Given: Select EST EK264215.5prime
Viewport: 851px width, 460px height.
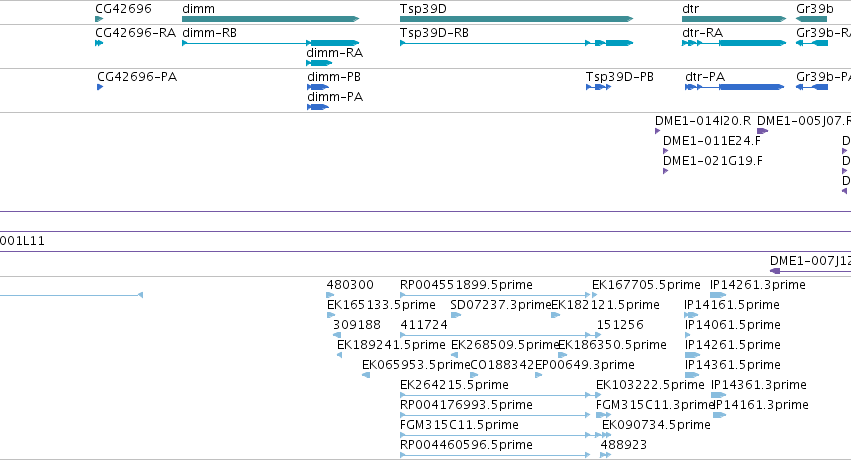Looking at the screenshot, I should tap(454, 385).
